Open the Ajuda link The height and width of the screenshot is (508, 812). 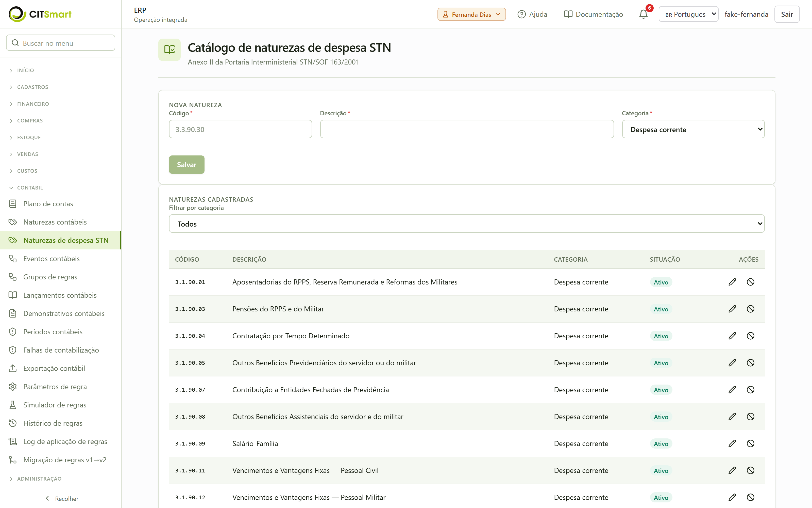(x=532, y=14)
